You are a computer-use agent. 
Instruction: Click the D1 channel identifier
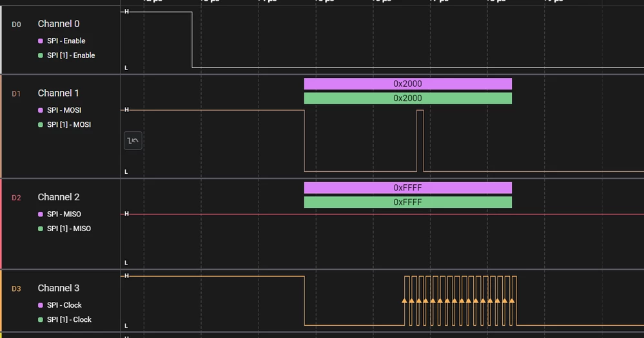coord(16,94)
